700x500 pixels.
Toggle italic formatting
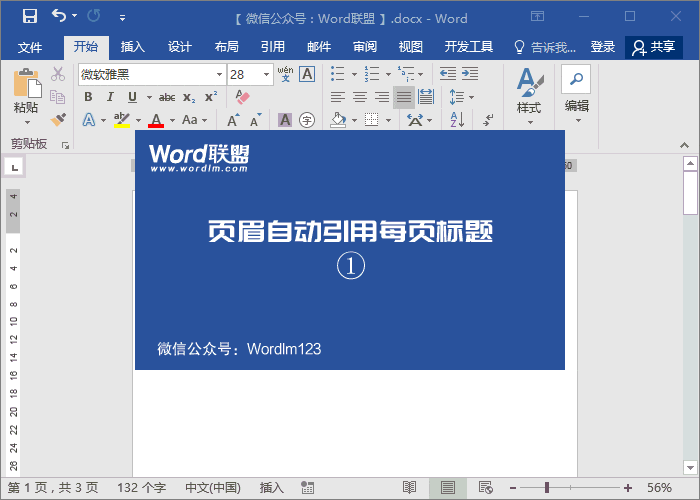[x=110, y=97]
